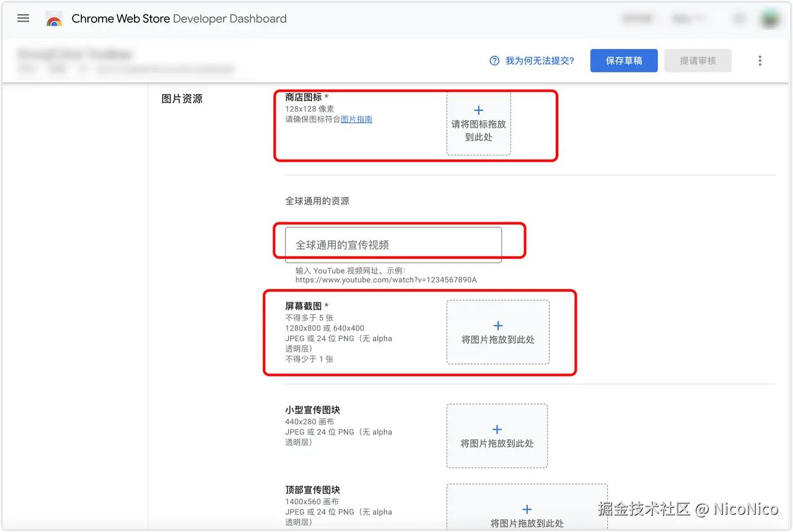Open the 图片指南 link
This screenshot has width=793, height=532.
tap(356, 119)
